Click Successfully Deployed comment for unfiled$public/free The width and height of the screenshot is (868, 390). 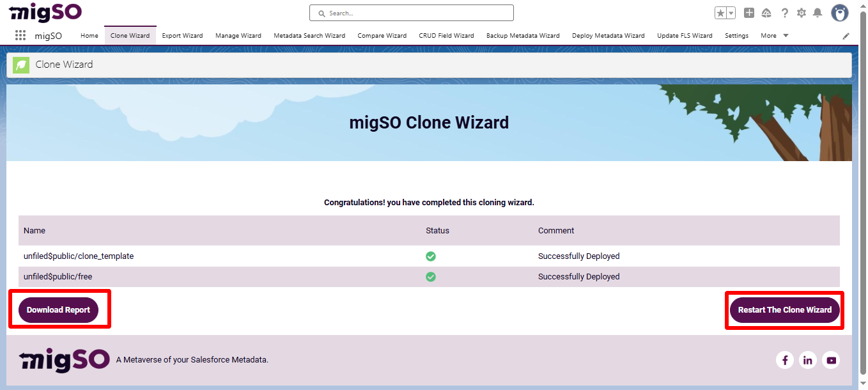(579, 277)
